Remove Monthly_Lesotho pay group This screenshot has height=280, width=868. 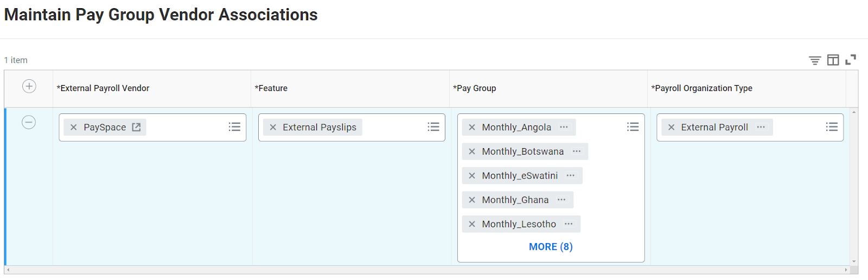pos(472,224)
